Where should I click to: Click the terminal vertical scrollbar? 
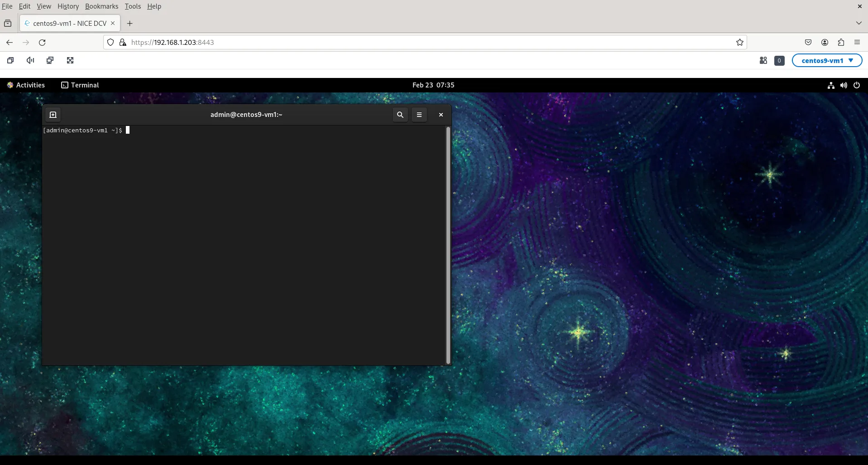click(x=448, y=245)
